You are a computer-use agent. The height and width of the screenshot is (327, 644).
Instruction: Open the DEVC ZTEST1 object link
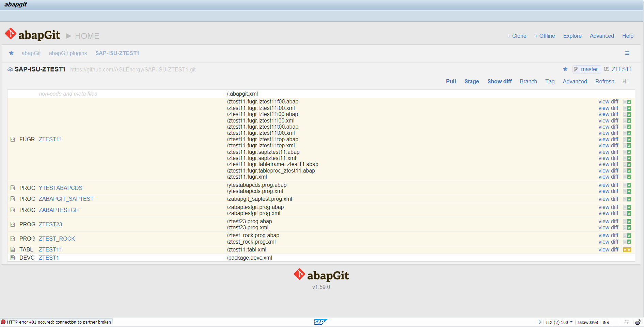click(49, 258)
